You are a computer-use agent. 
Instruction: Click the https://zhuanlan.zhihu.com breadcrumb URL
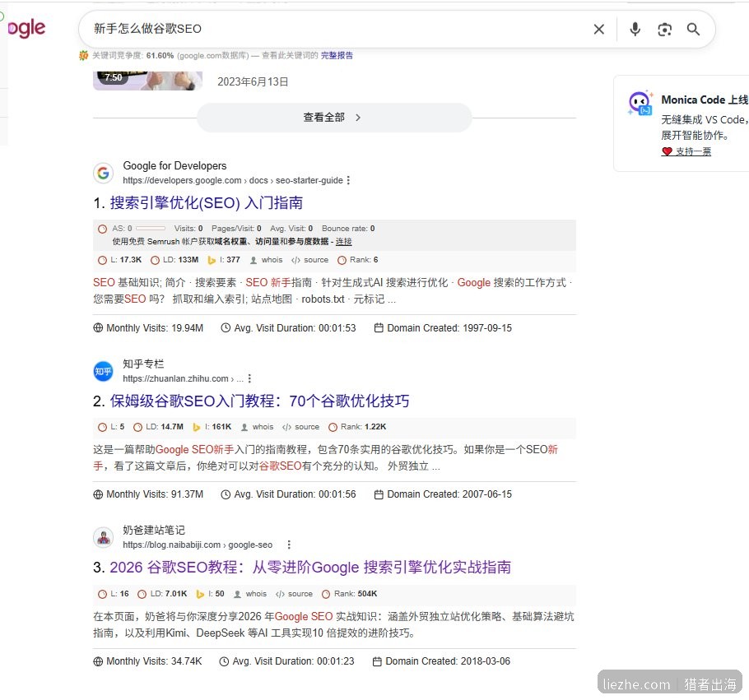[x=183, y=378]
